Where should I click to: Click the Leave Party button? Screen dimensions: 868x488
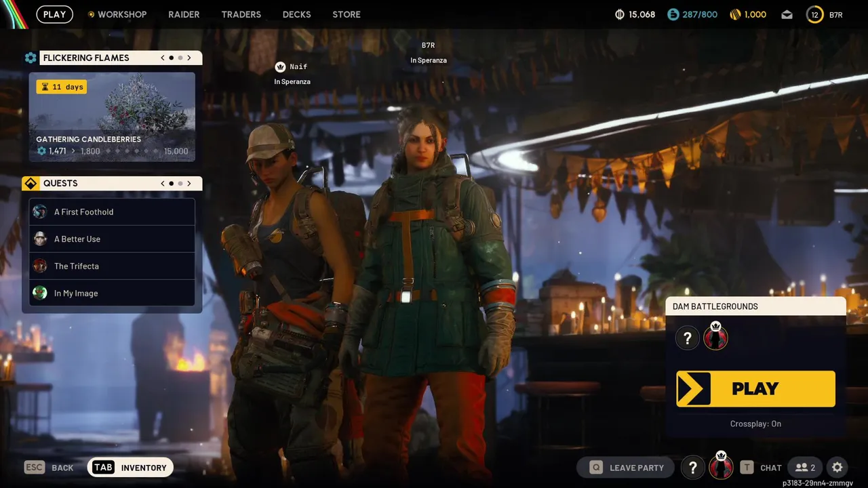[625, 468]
